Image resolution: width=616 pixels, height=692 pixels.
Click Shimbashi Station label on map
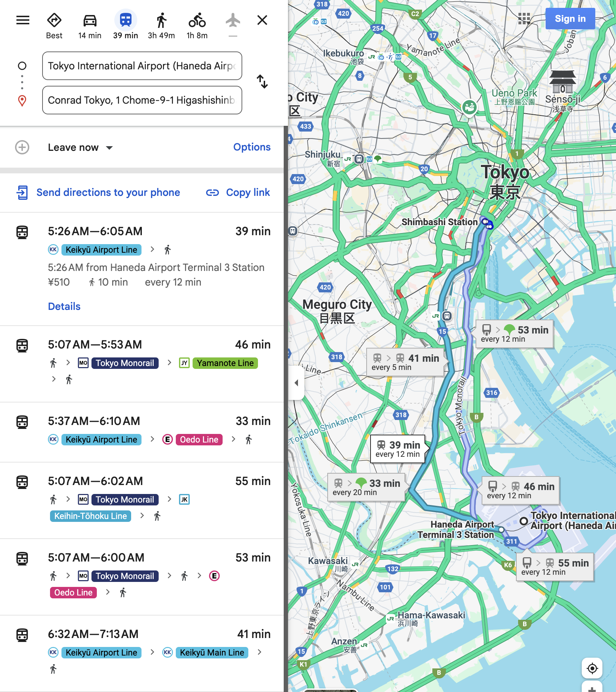point(439,222)
